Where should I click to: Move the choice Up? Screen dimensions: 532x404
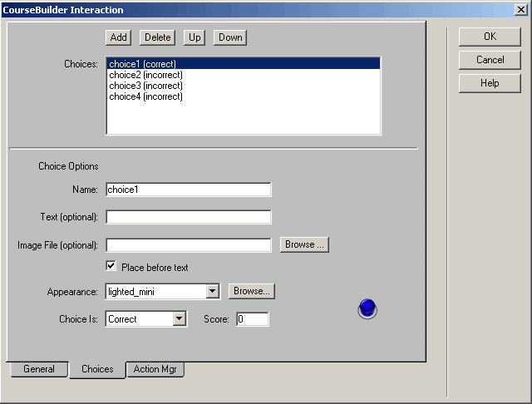(195, 37)
